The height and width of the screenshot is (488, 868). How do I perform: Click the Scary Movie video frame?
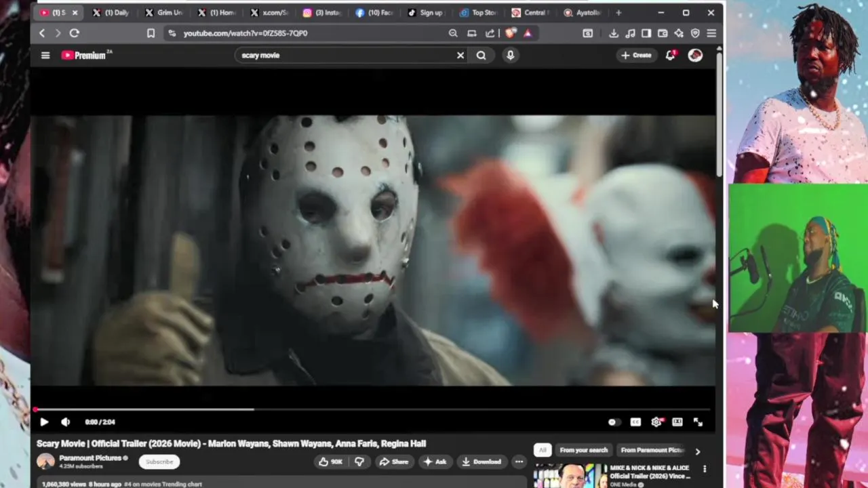(x=373, y=250)
